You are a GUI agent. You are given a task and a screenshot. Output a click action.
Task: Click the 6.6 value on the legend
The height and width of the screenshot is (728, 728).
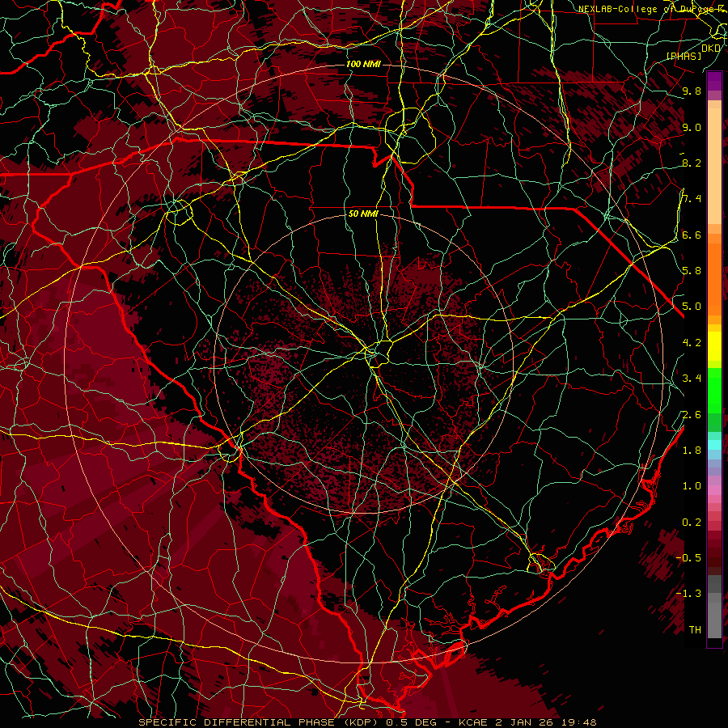click(692, 235)
